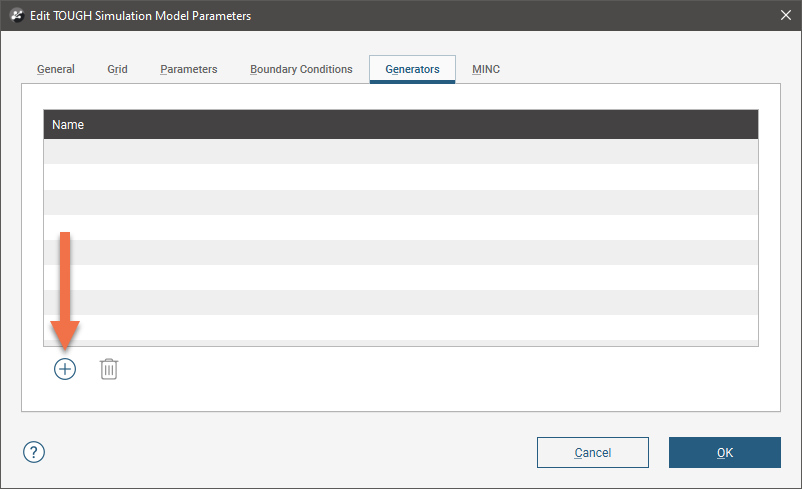
Task: Open the Grid tab
Action: (117, 69)
